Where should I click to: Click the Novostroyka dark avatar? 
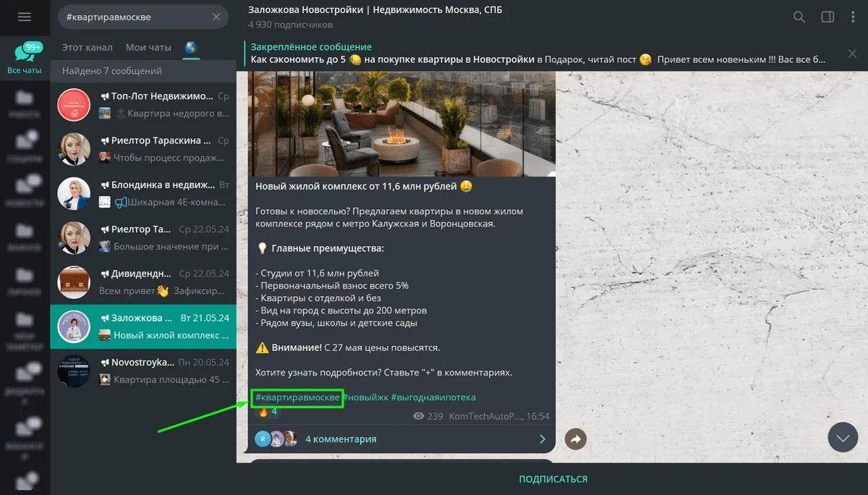click(74, 371)
